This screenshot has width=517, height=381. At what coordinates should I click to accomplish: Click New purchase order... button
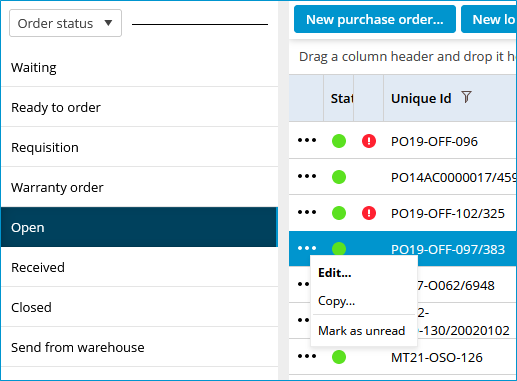[x=375, y=19]
